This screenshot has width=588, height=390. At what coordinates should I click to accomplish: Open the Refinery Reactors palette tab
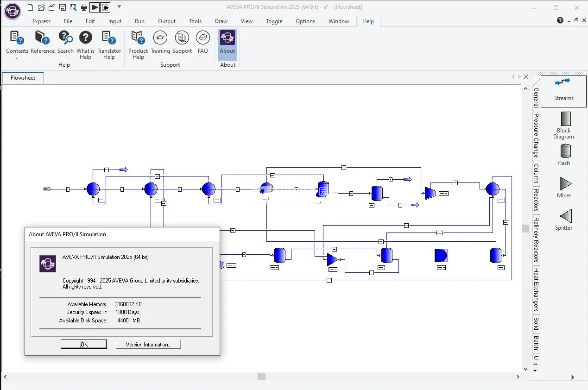point(536,240)
